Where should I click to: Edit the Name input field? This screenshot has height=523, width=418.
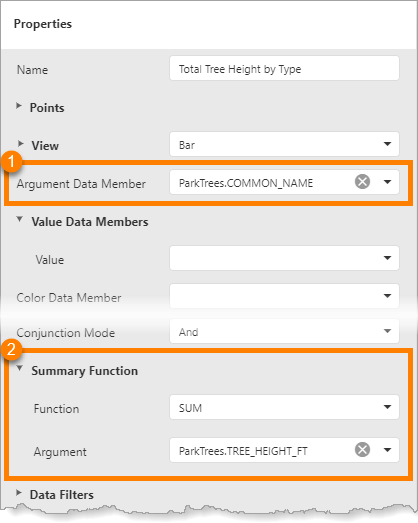click(284, 69)
